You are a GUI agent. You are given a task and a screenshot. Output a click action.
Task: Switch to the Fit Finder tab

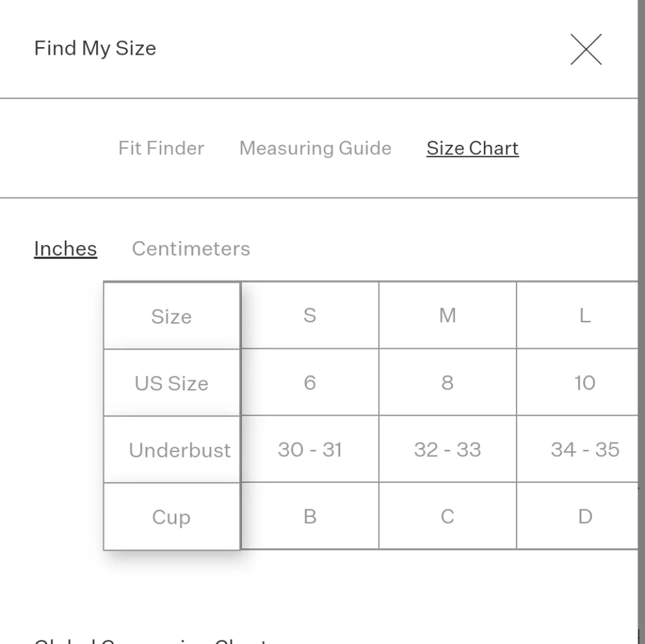tap(161, 148)
